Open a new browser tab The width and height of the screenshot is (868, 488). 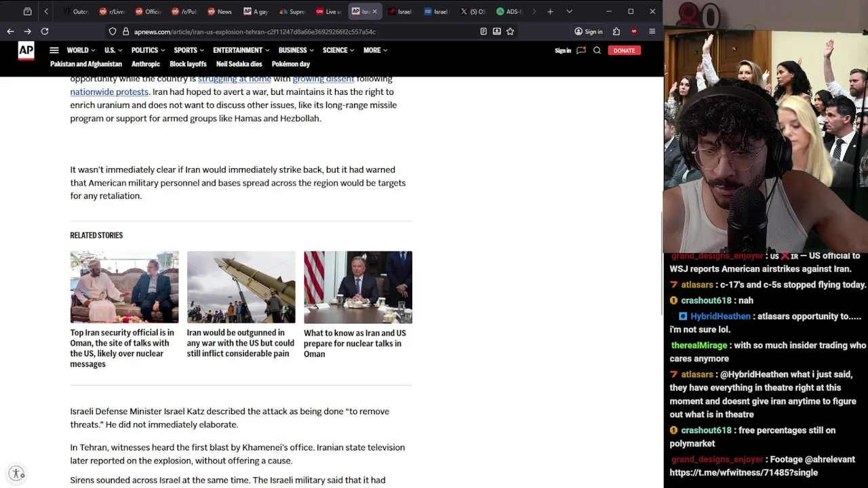tap(550, 12)
